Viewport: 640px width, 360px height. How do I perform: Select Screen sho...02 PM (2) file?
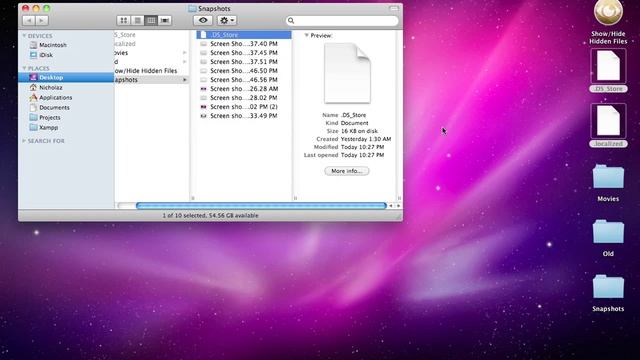coord(244,107)
